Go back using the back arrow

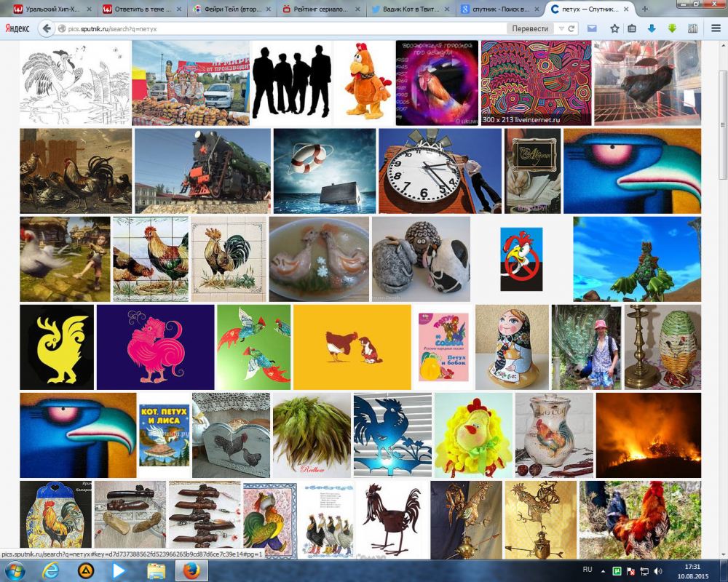click(46, 28)
